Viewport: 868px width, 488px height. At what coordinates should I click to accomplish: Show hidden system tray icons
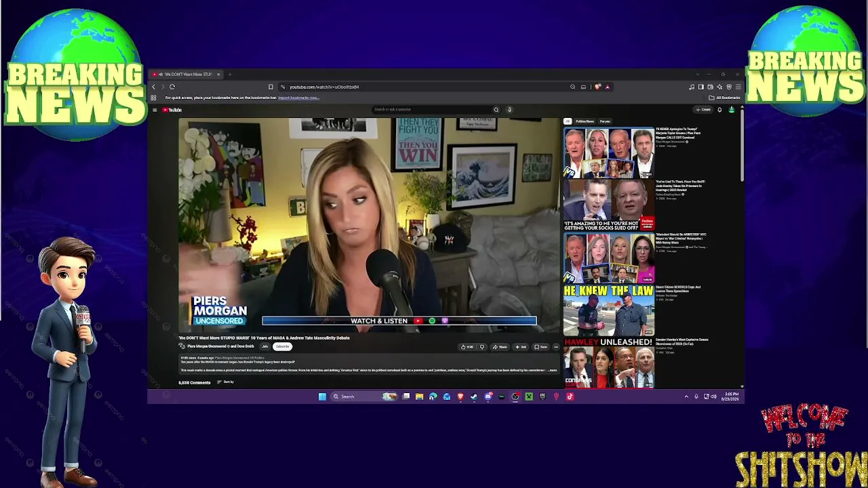(686, 396)
